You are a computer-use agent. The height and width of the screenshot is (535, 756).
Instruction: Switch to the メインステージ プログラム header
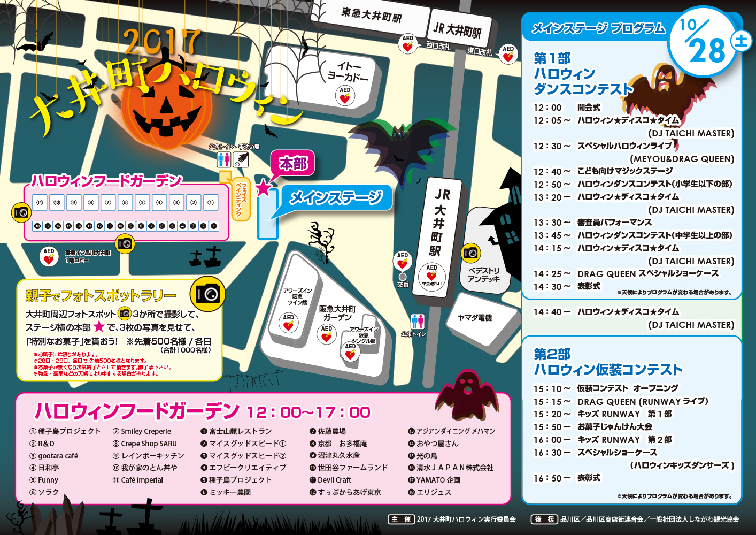pyautogui.click(x=598, y=28)
